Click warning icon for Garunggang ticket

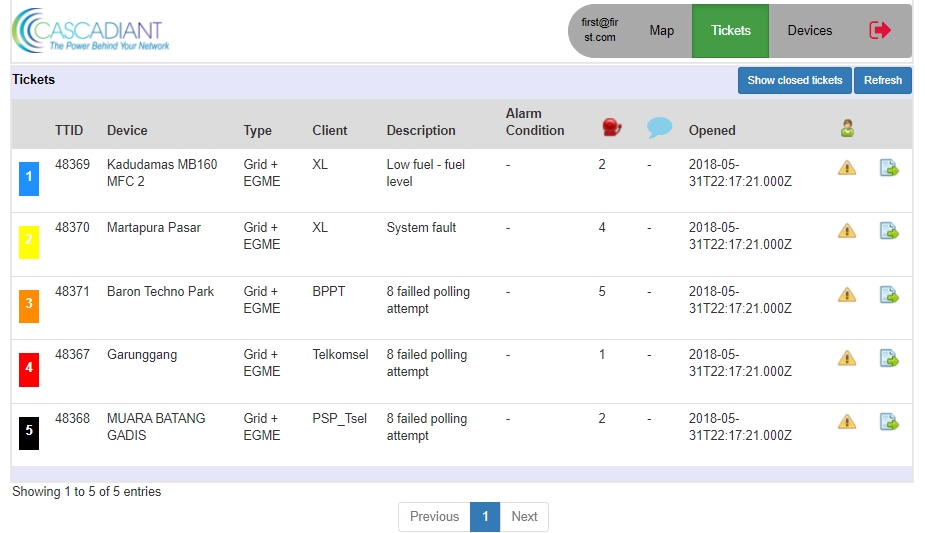(x=847, y=358)
